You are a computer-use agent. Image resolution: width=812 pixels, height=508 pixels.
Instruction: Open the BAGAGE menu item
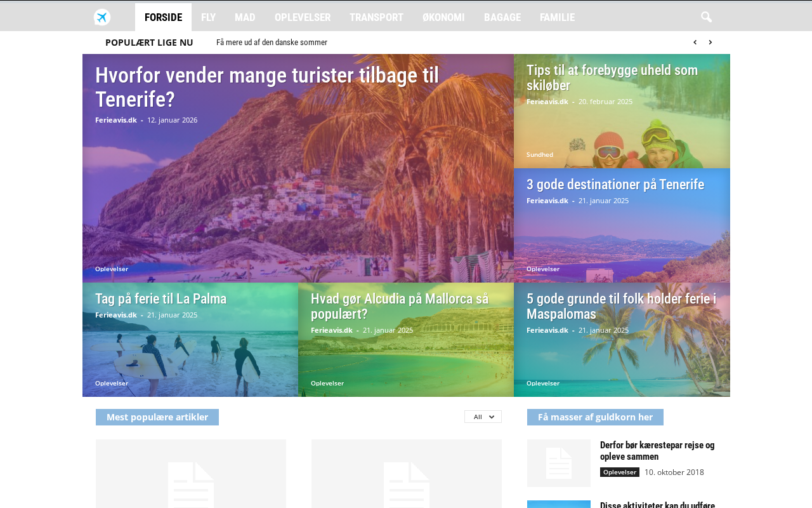pyautogui.click(x=502, y=17)
